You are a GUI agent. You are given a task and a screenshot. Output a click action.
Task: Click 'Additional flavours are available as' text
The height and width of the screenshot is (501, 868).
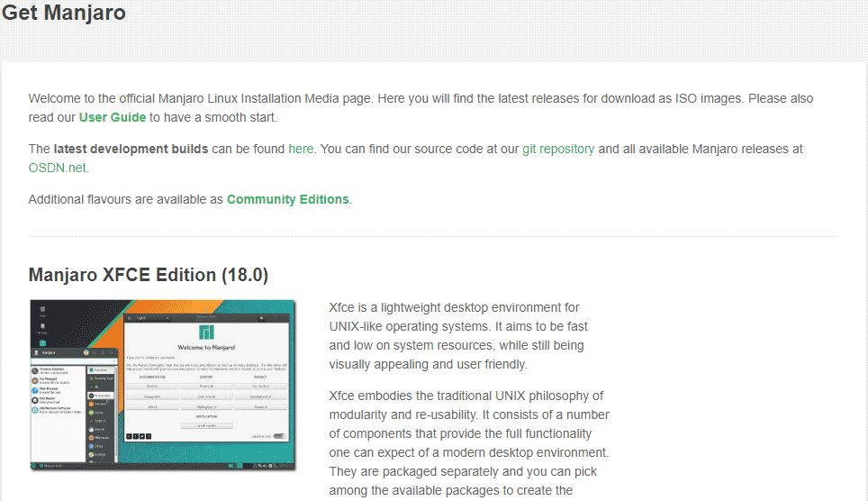pyautogui.click(x=126, y=199)
